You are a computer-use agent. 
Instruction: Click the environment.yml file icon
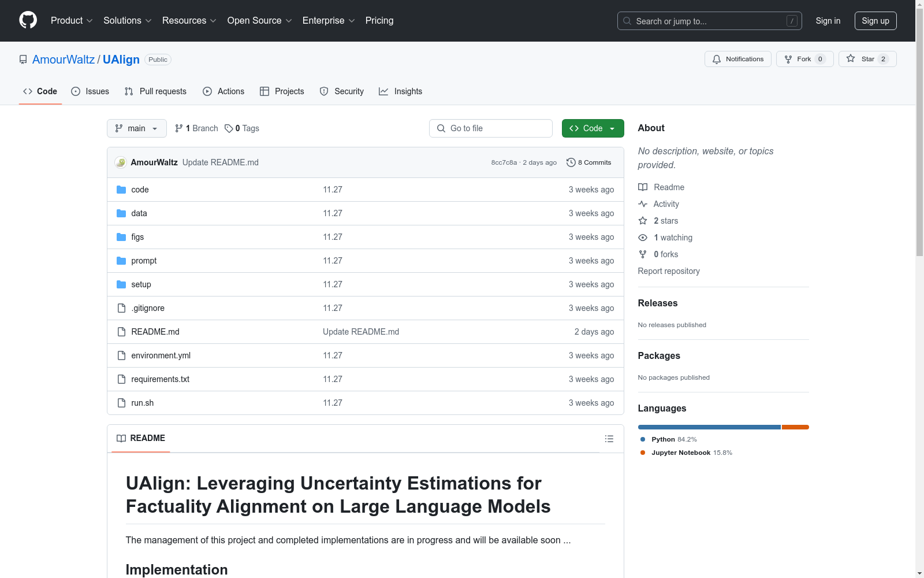click(x=121, y=355)
